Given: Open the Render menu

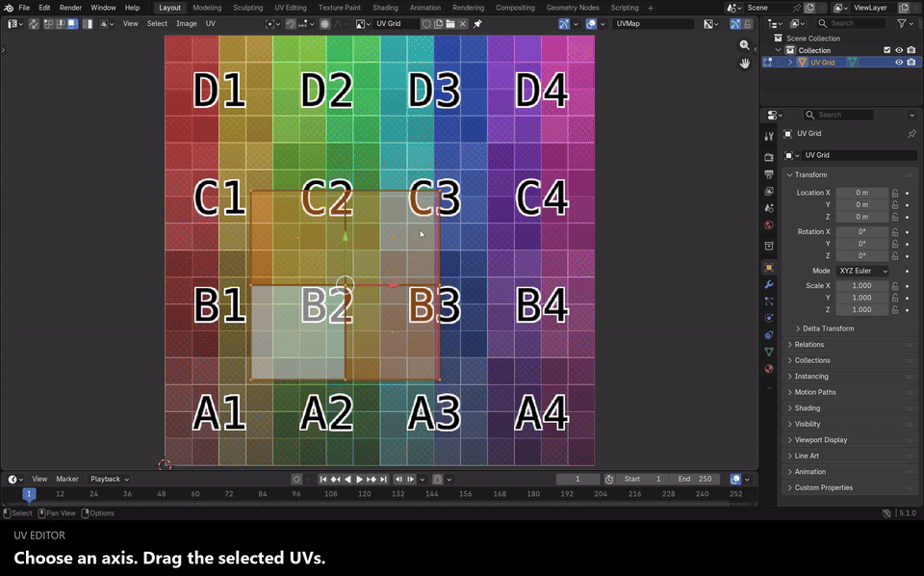Looking at the screenshot, I should click(x=70, y=8).
